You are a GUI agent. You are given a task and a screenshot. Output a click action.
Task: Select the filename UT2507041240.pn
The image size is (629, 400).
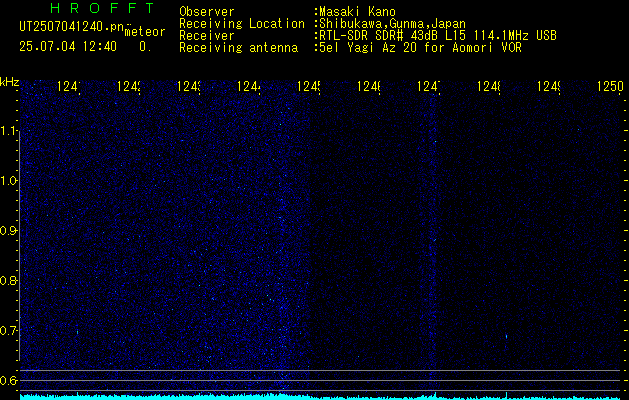point(72,27)
